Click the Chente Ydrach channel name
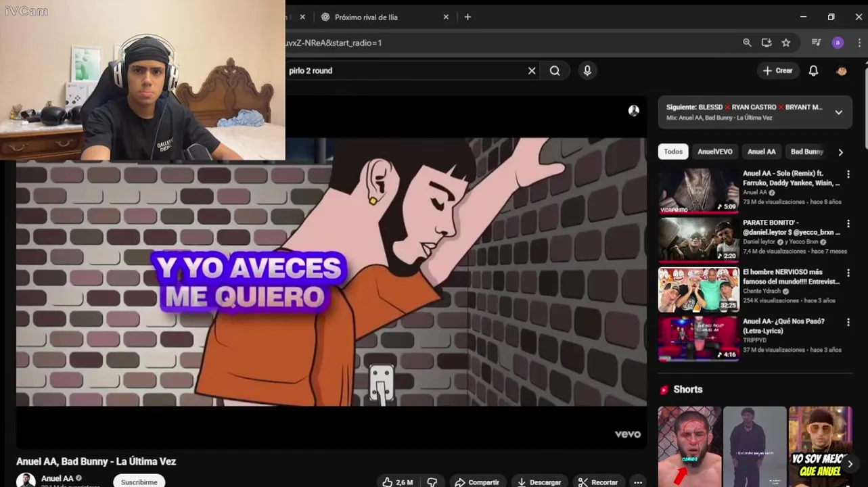The height and width of the screenshot is (487, 868). 762,292
